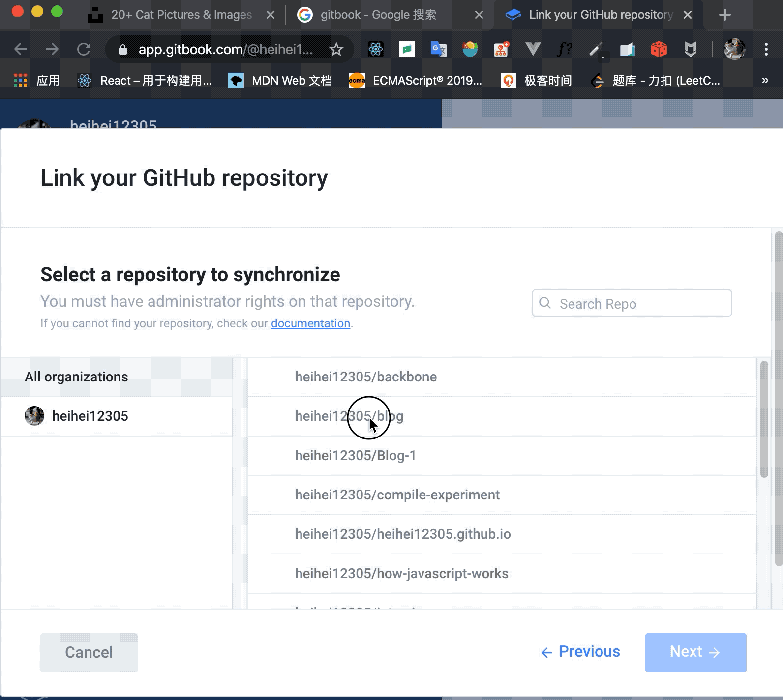The width and height of the screenshot is (783, 700).
Task: Close the Cat Pictures tab
Action: [x=271, y=15]
